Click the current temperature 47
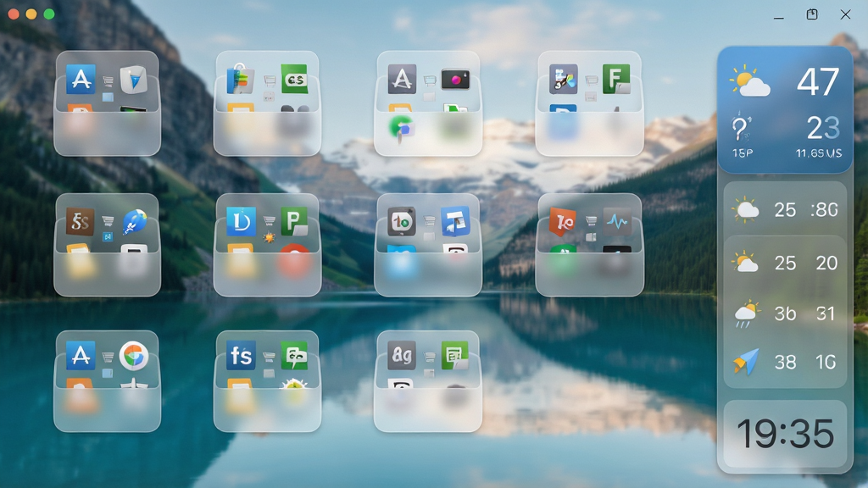The height and width of the screenshot is (488, 868). point(818,82)
